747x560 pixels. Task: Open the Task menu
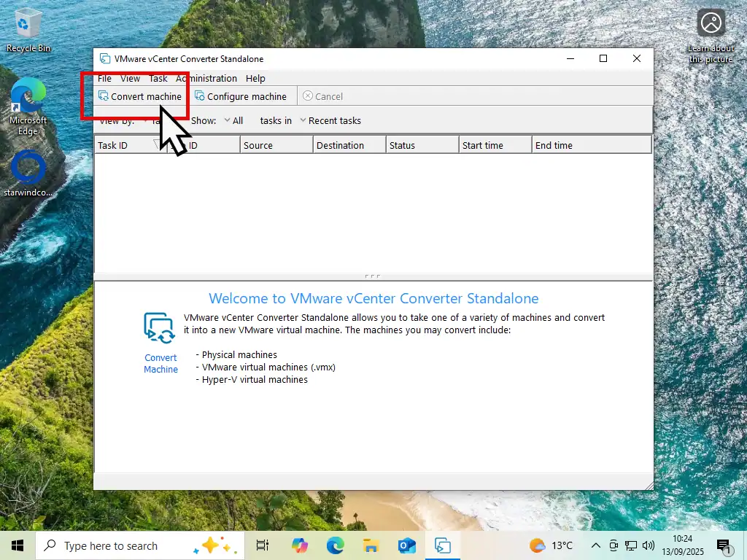[x=158, y=79]
